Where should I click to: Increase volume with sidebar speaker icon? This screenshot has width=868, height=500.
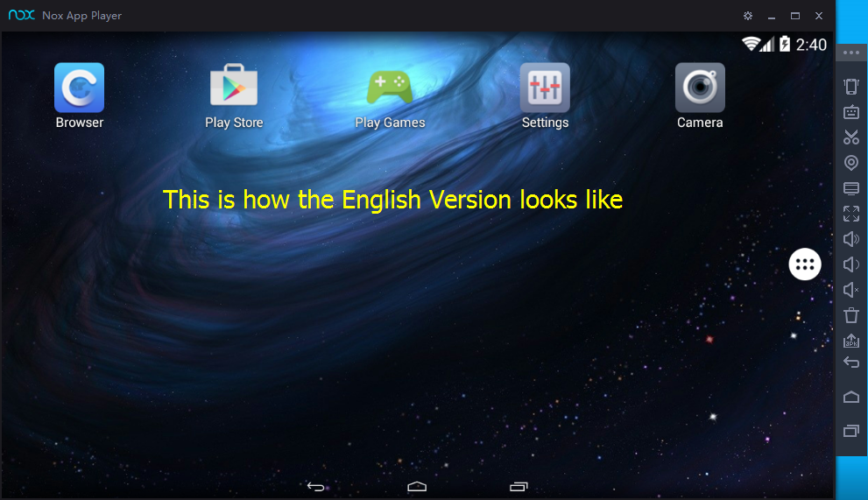(x=850, y=239)
